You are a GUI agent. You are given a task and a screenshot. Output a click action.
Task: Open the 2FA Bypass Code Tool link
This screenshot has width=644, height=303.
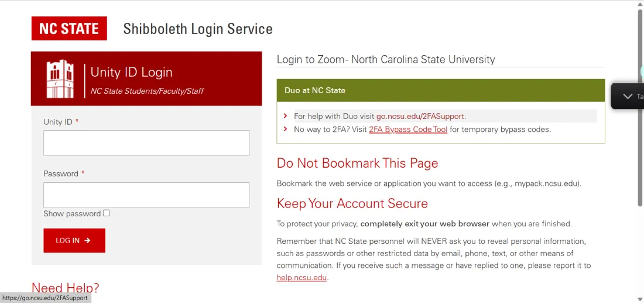408,130
